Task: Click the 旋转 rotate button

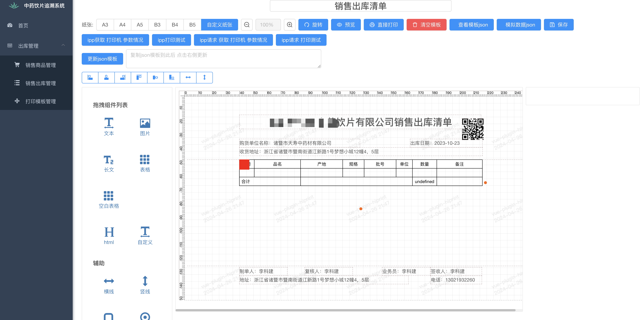Action: [x=313, y=25]
